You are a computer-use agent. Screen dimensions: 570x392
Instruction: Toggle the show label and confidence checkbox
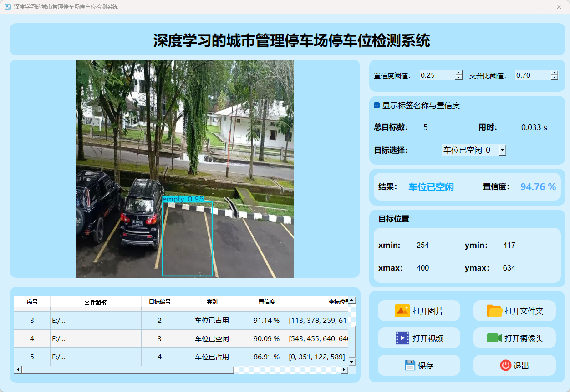(x=377, y=106)
